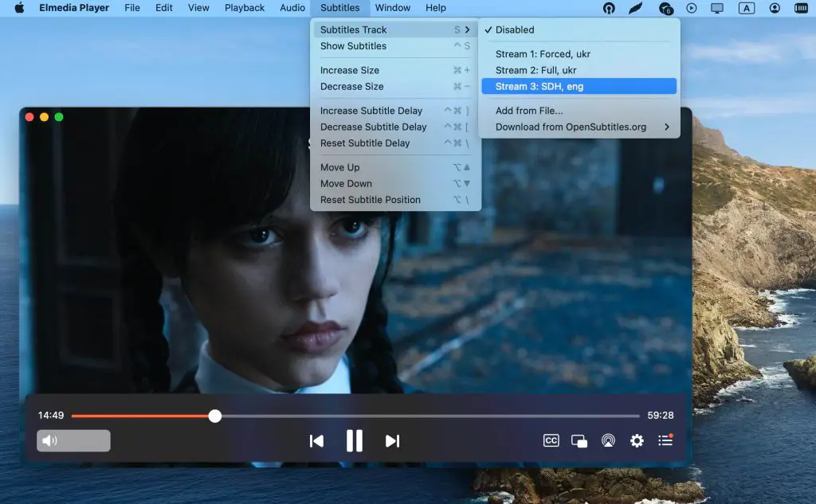Minimize player window with yellow button
This screenshot has width=816, height=504.
click(45, 117)
